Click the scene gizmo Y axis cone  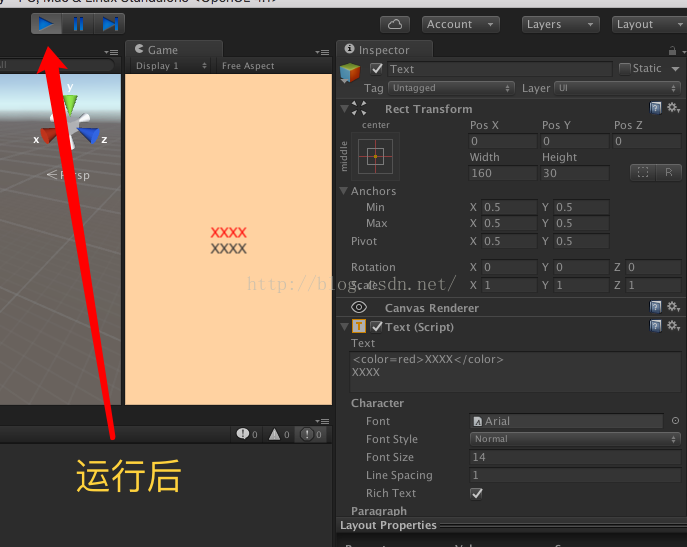pyautogui.click(x=70, y=105)
